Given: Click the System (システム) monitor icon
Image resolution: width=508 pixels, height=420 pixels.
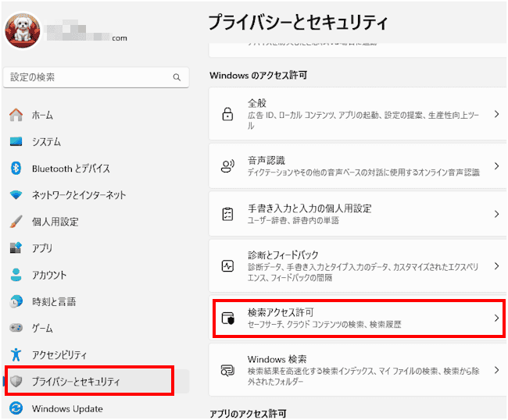Looking at the screenshot, I should point(16,141).
